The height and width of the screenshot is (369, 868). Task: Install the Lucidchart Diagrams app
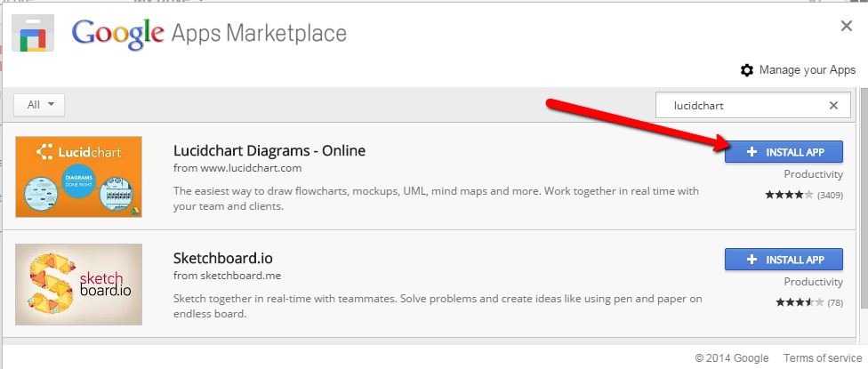pyautogui.click(x=784, y=152)
